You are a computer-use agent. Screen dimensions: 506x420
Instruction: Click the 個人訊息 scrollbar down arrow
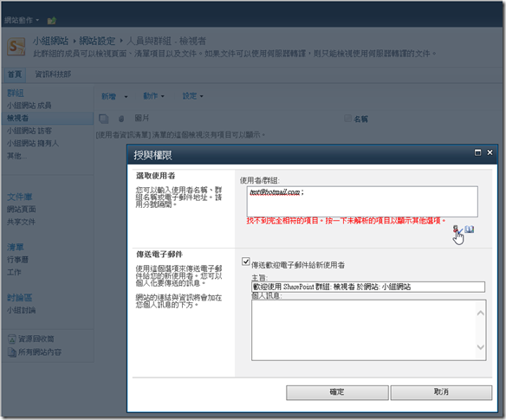click(481, 347)
